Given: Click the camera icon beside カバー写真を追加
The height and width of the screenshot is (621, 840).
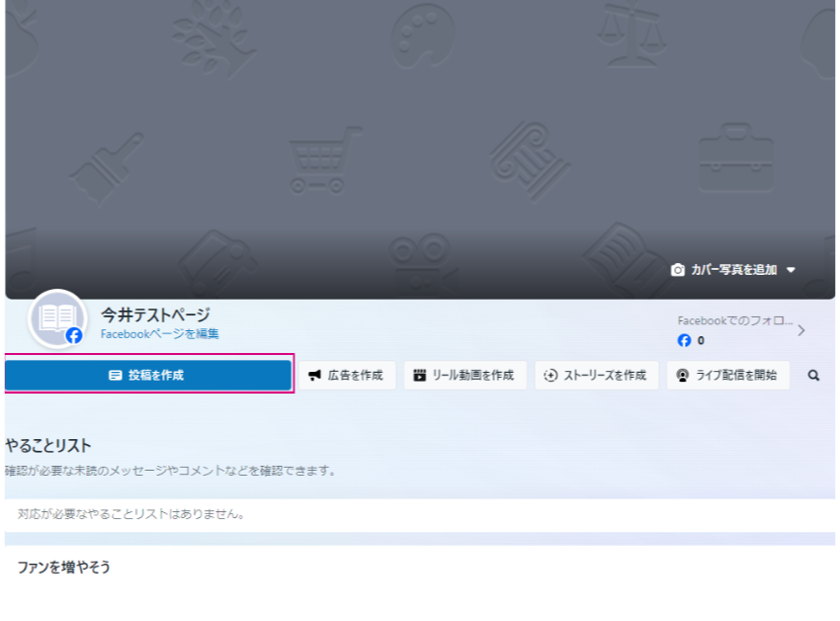Looking at the screenshot, I should click(x=678, y=270).
